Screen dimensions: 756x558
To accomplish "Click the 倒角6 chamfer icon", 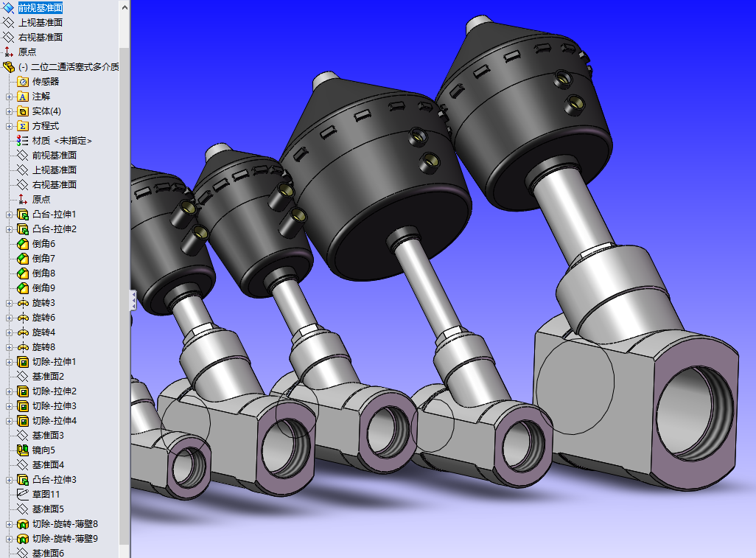I will click(23, 244).
